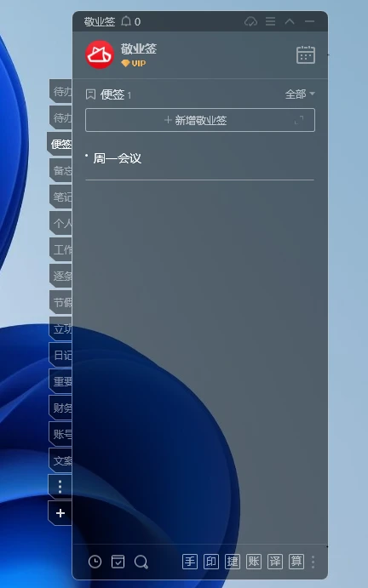Click the 译 translate tool icon

click(x=275, y=562)
